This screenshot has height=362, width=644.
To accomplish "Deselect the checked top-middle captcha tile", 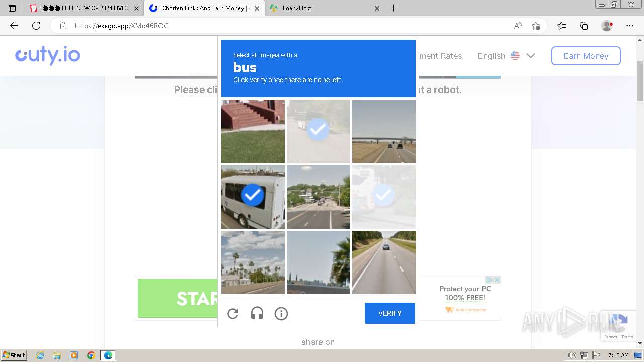I will pos(318,132).
